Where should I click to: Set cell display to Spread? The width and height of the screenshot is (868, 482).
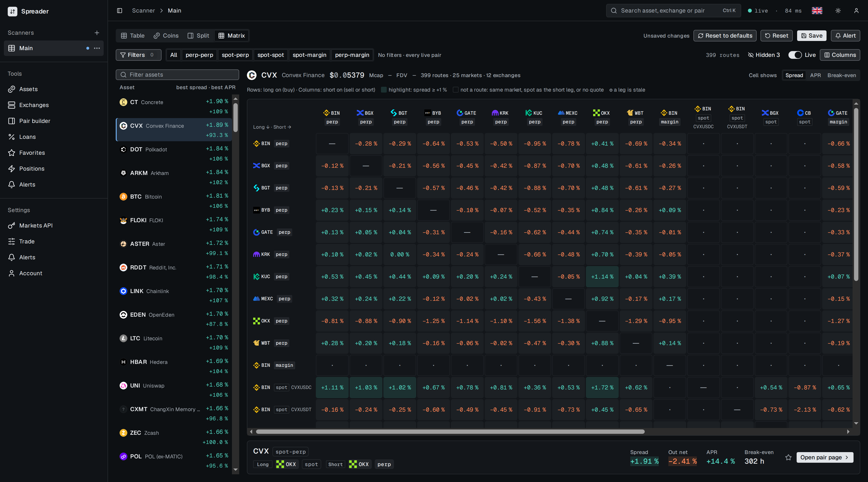[x=794, y=75]
